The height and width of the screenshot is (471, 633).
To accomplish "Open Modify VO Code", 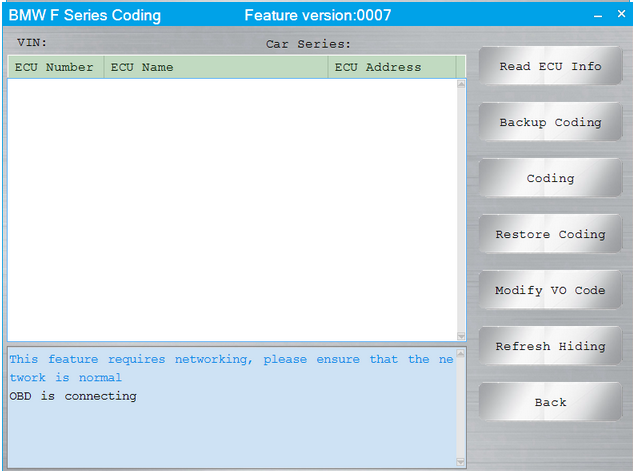I will pos(550,290).
